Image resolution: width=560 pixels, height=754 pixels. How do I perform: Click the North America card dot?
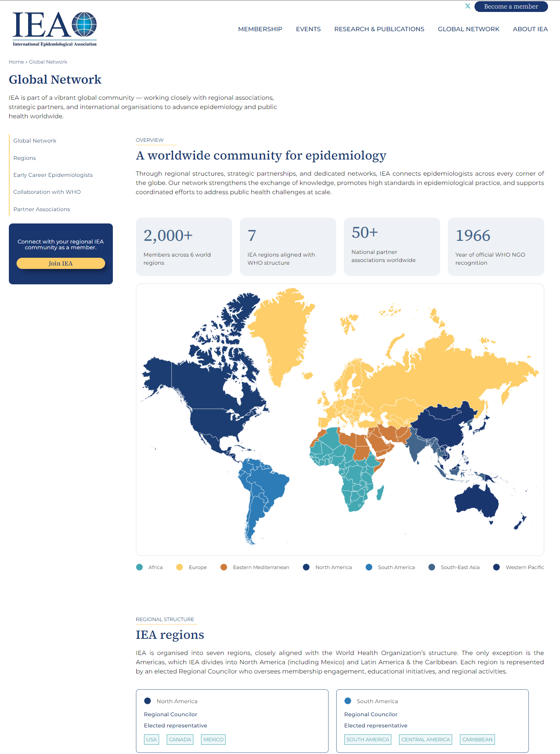click(148, 701)
